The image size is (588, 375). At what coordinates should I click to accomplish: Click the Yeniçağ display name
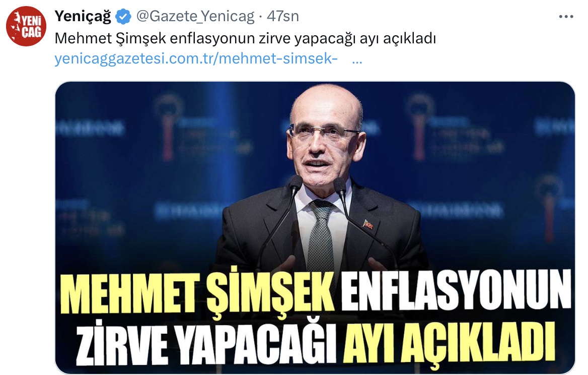pos(83,17)
